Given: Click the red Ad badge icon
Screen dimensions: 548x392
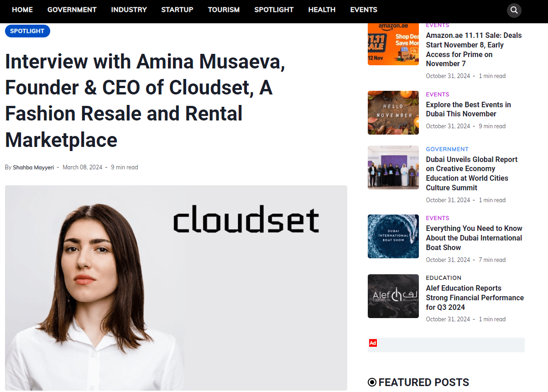Looking at the screenshot, I should pos(373,343).
